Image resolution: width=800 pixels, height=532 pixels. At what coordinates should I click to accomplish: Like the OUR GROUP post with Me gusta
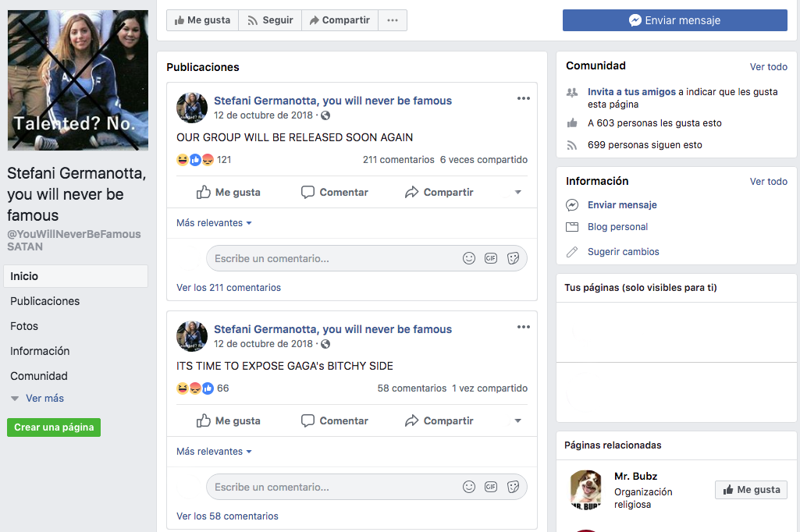228,193
